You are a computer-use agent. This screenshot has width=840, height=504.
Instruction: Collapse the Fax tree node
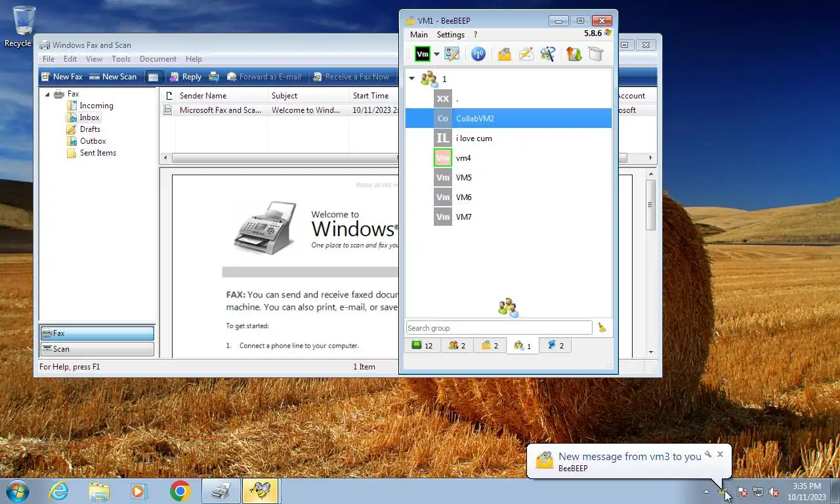coord(48,94)
